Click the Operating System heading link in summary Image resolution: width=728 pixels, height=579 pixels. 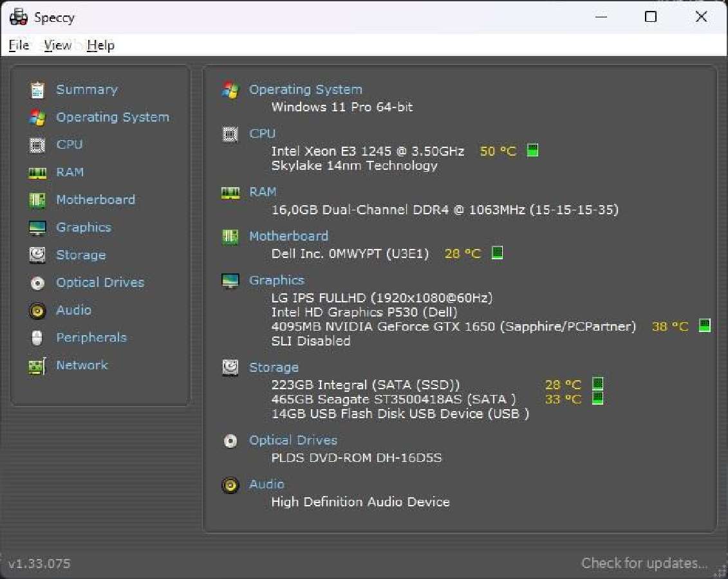tap(306, 89)
